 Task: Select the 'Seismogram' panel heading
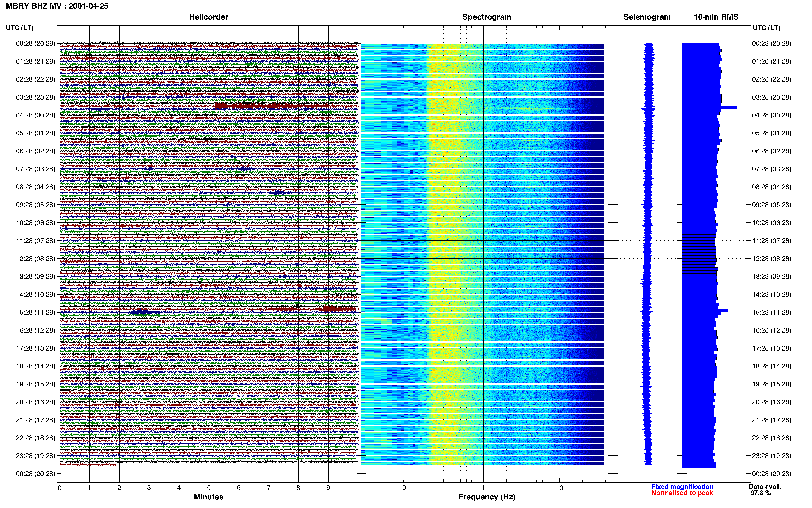647,17
